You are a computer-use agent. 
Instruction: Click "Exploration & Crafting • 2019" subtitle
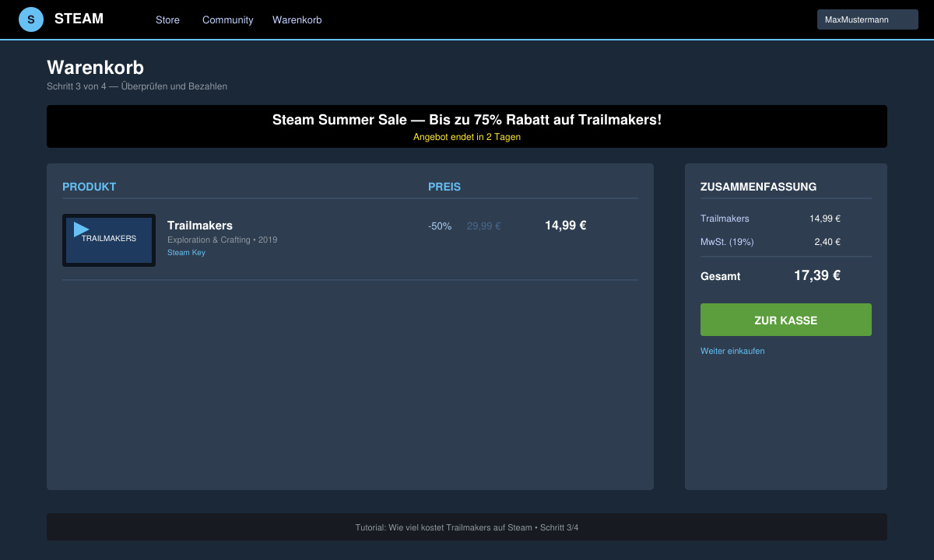coord(222,240)
